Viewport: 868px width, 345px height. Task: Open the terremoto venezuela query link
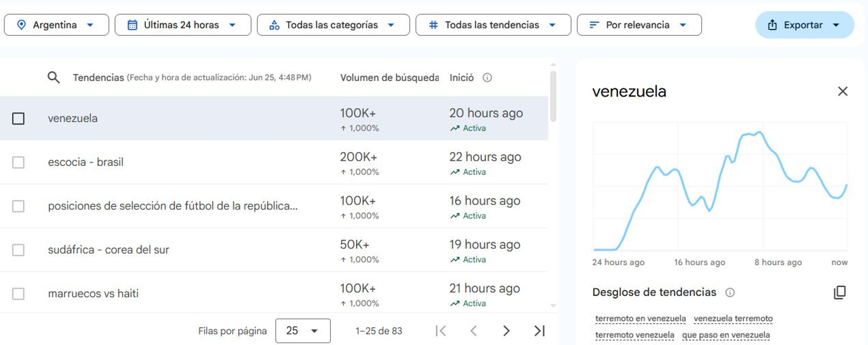[634, 335]
